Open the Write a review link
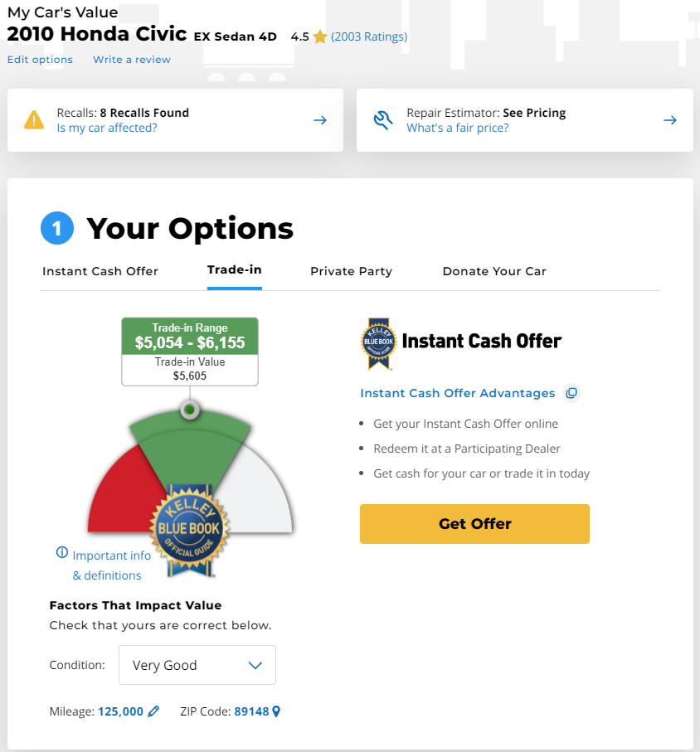The width and height of the screenshot is (700, 752). click(x=132, y=60)
